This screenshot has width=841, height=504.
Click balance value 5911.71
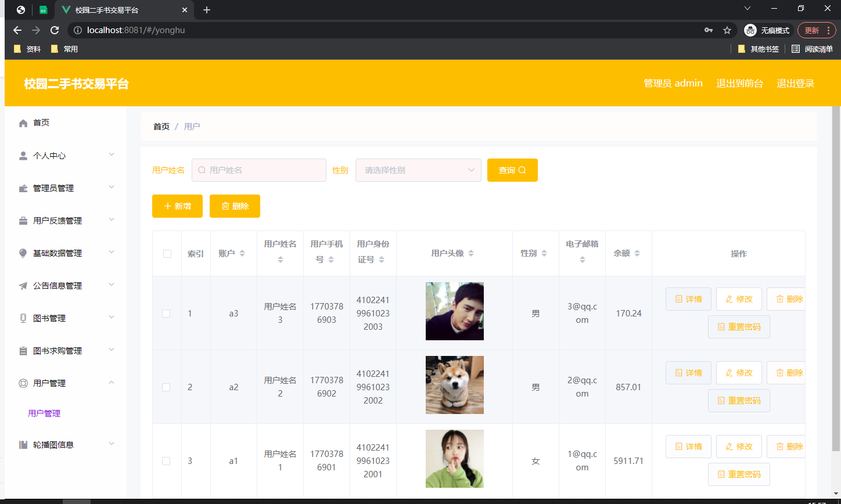click(628, 461)
